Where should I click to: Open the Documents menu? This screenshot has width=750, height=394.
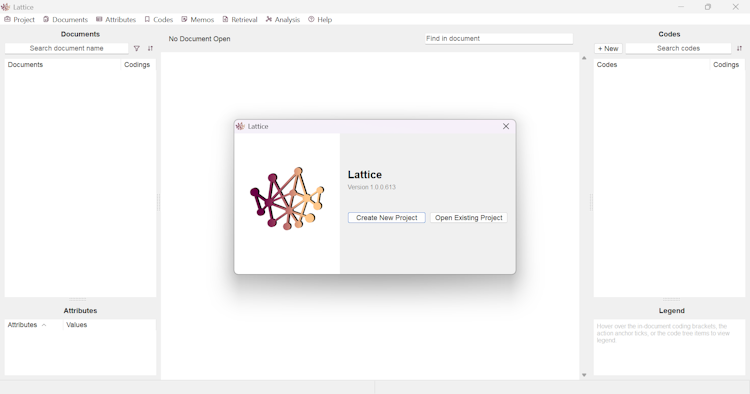(66, 20)
